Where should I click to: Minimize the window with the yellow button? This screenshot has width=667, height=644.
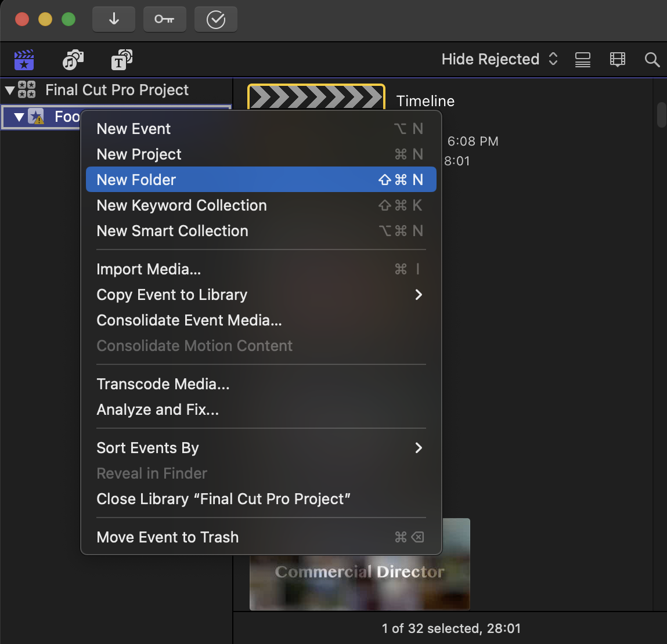click(x=45, y=20)
